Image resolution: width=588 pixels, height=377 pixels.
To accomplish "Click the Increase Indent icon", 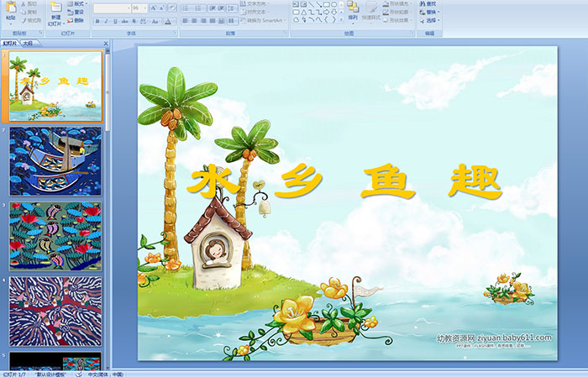I will [x=221, y=8].
